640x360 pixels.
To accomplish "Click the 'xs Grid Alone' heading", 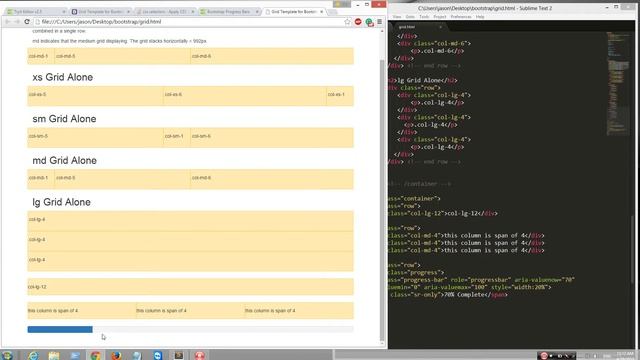I will pos(62,77).
